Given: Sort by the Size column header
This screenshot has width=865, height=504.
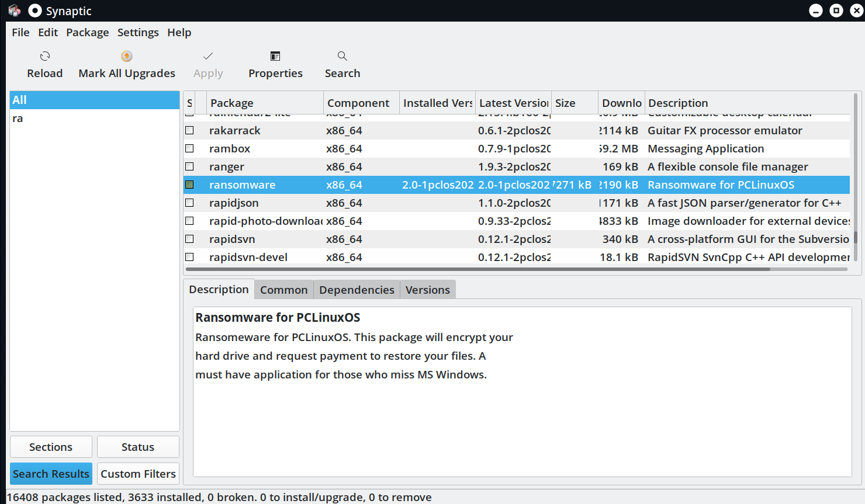Looking at the screenshot, I should coord(575,103).
